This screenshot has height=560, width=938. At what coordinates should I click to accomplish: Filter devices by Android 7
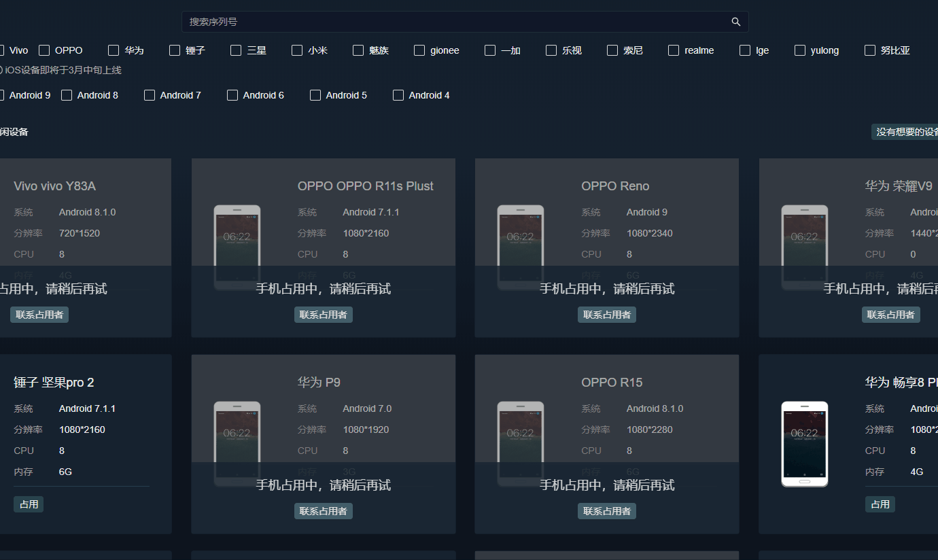[x=150, y=95]
